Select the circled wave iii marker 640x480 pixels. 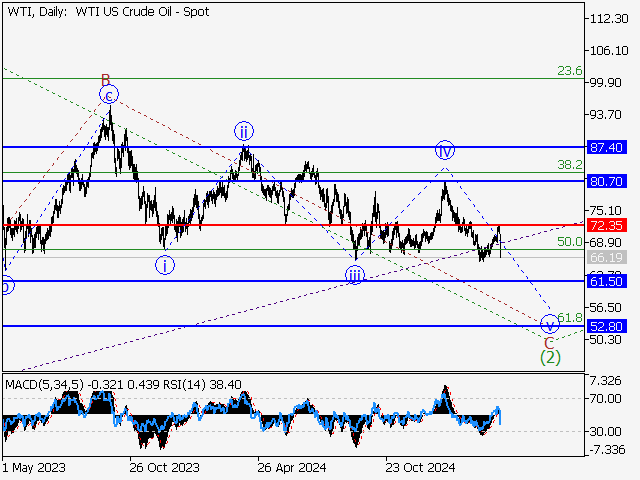(x=355, y=276)
